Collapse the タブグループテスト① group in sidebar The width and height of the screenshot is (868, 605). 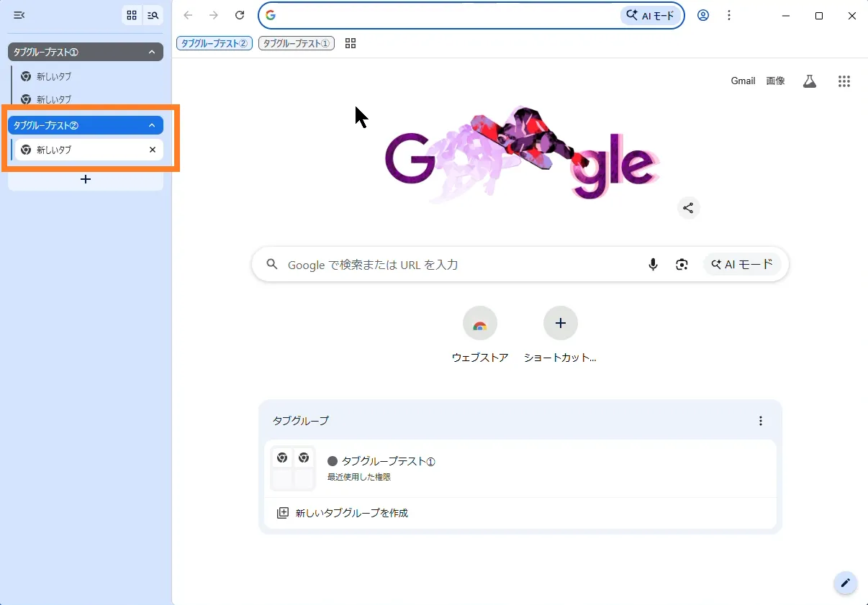(151, 52)
